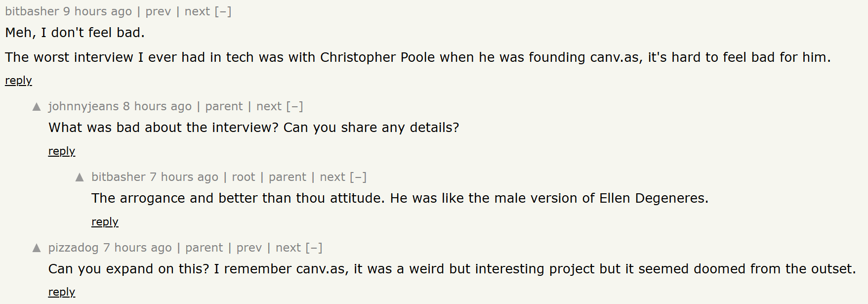
Task: Open bitbasher's user profile at the top
Action: [x=32, y=11]
